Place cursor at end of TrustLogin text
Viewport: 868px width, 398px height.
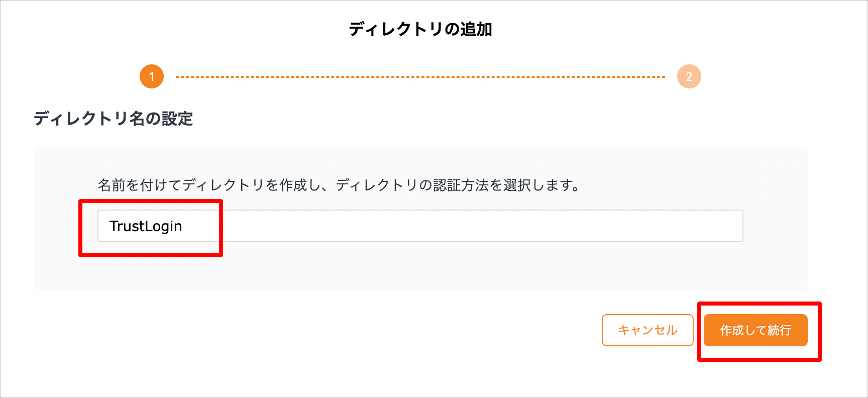point(183,226)
